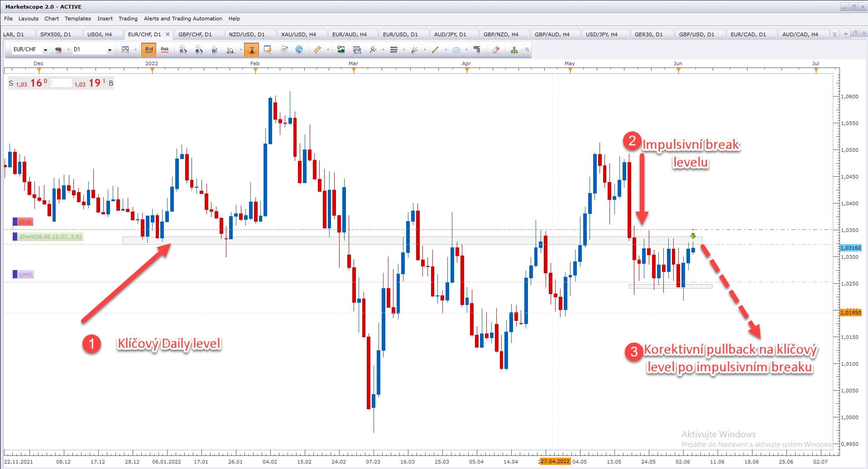Screen dimensions: 868x469
Task: Open the D1 timeframe dropdown
Action: (x=110, y=50)
